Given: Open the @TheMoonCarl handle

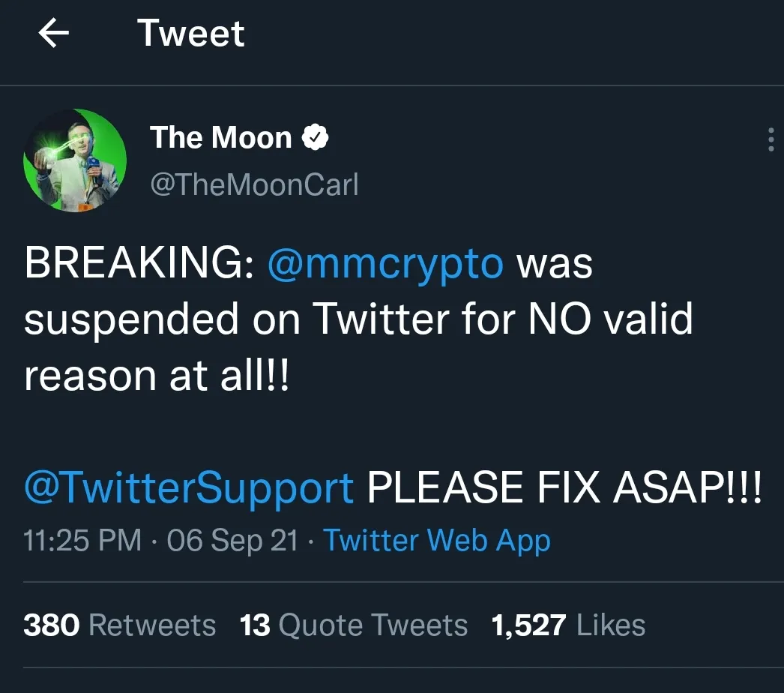Looking at the screenshot, I should [254, 184].
